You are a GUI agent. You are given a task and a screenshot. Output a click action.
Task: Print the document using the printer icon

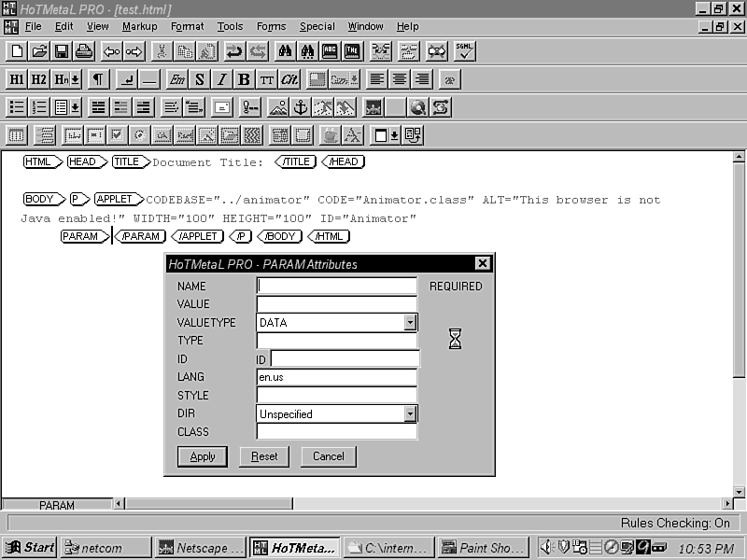pos(84,51)
